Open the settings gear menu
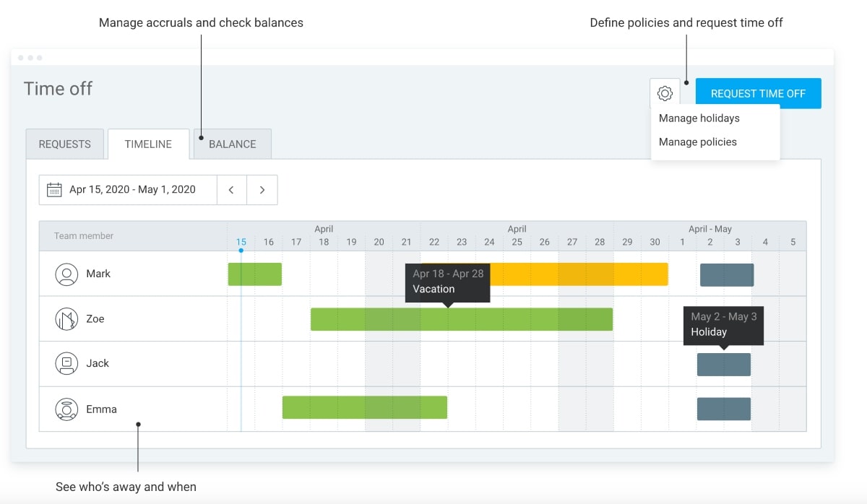This screenshot has width=867, height=504. 665,93
